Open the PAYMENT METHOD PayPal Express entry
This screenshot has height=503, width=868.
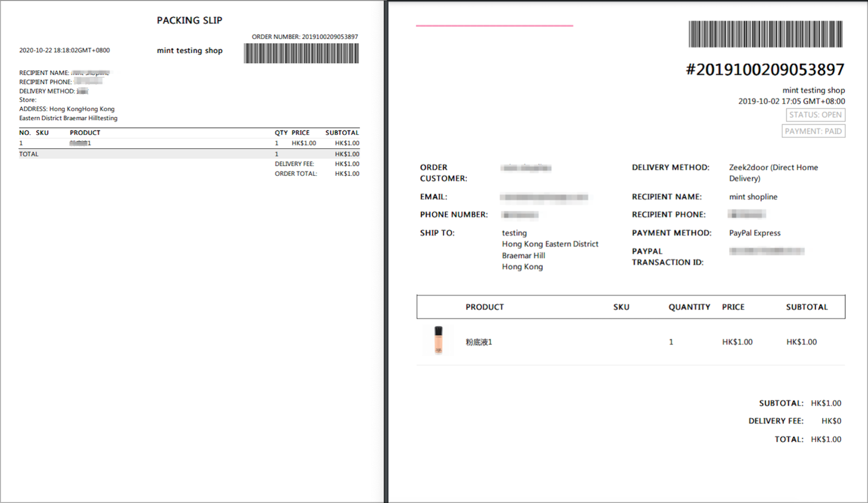coord(754,233)
